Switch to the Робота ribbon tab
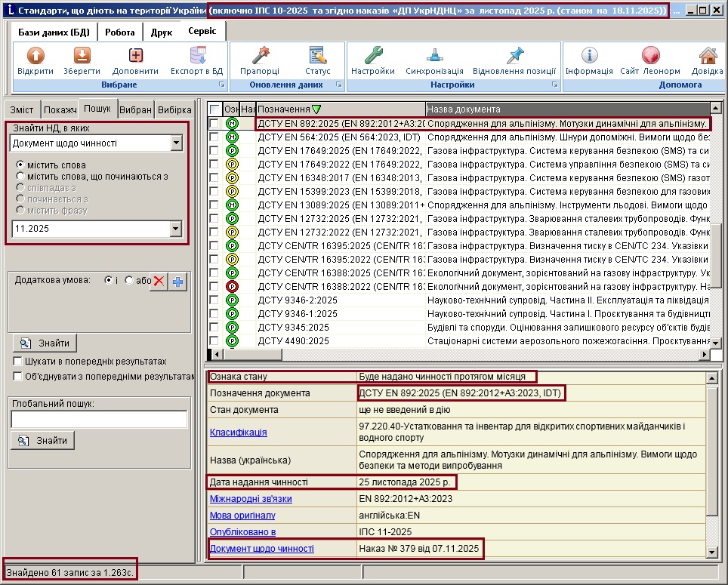Screen dimensions: 728x585 pyautogui.click(x=120, y=32)
